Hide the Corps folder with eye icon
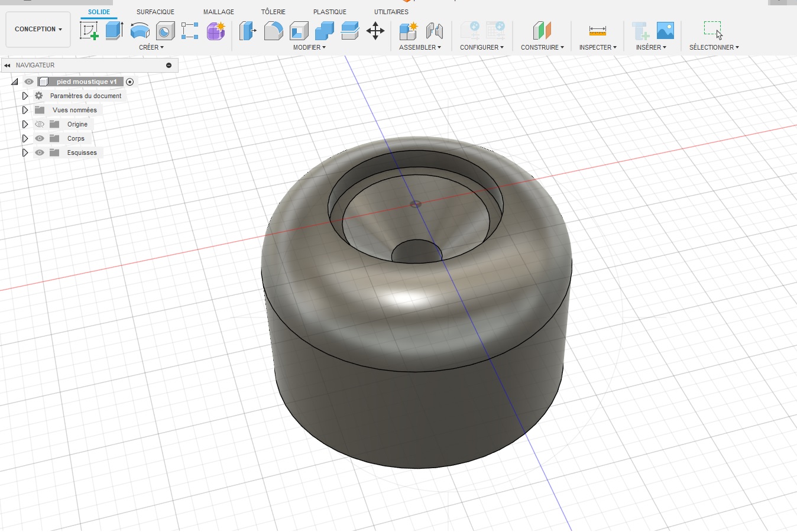This screenshot has height=532, width=797. (40, 138)
